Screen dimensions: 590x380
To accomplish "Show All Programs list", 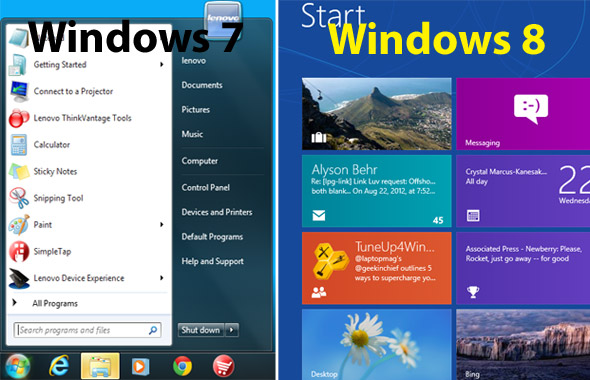I will coord(55,303).
